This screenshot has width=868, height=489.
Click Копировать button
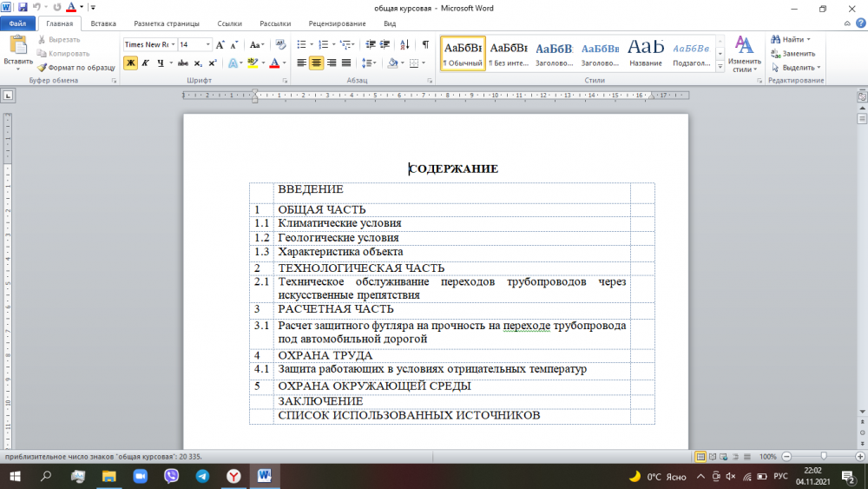pyautogui.click(x=62, y=54)
